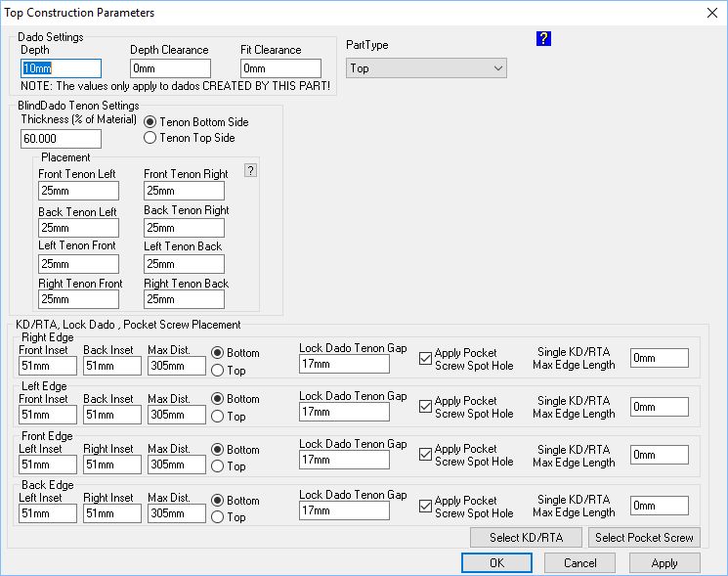
Task: Click the Cancel button
Action: [x=579, y=562]
